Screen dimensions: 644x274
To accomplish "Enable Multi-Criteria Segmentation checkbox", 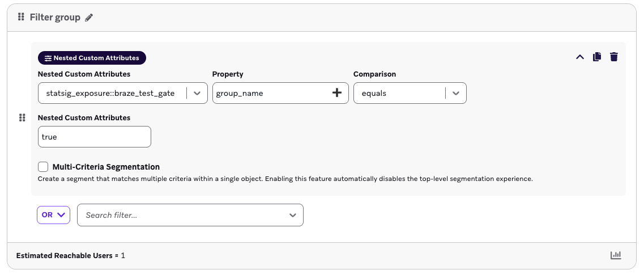I will (43, 167).
